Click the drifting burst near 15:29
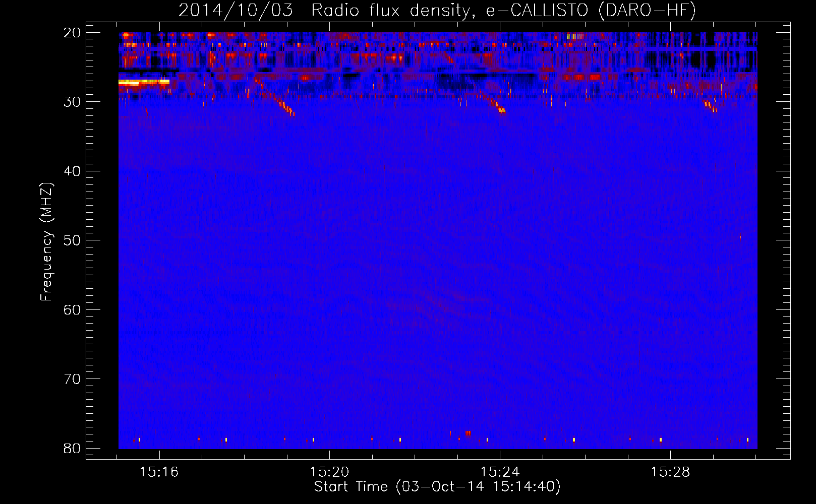The image size is (816, 504). pyautogui.click(x=711, y=106)
